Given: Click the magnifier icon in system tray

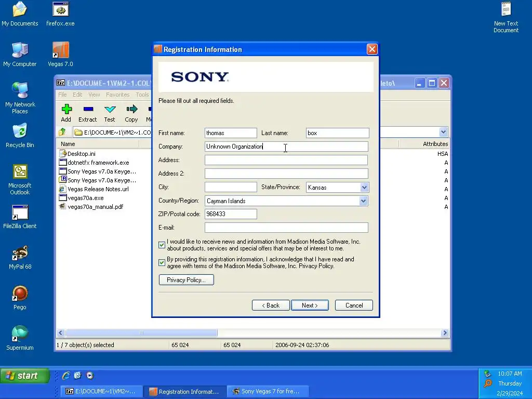Looking at the screenshot, I should pyautogui.click(x=488, y=383).
